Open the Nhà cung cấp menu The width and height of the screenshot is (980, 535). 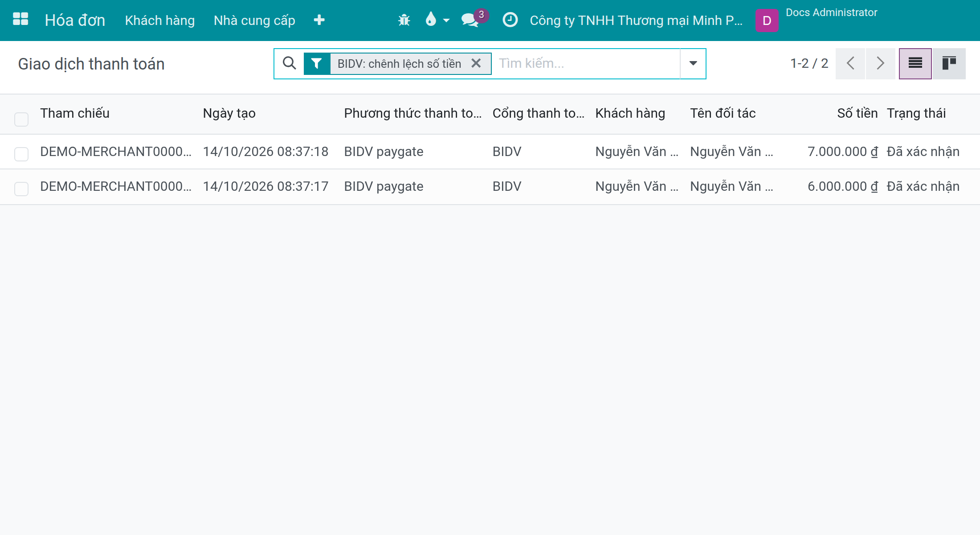tap(254, 21)
